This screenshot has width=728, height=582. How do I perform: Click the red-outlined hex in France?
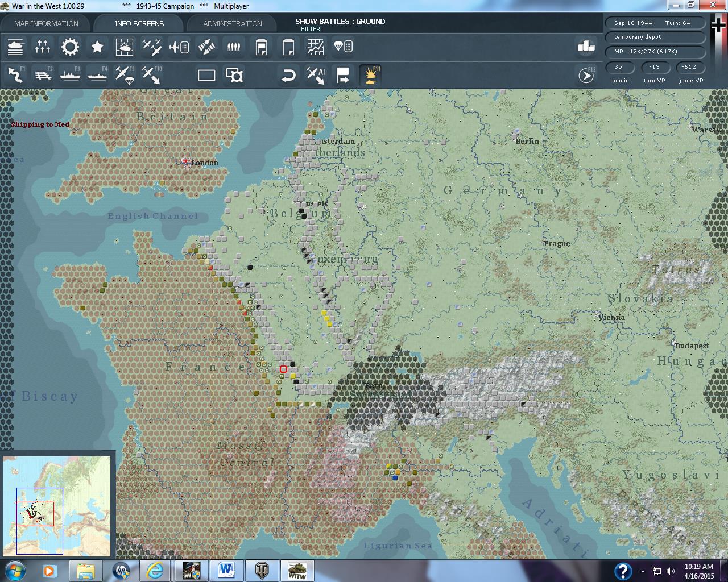[283, 369]
